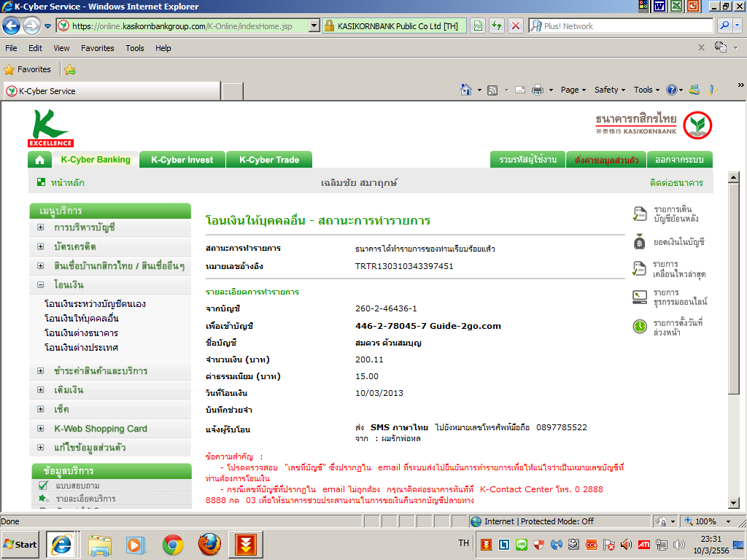Screen dimensions: 747x560
Task: Click the Refresh button beside the address bar
Action: tap(497, 26)
